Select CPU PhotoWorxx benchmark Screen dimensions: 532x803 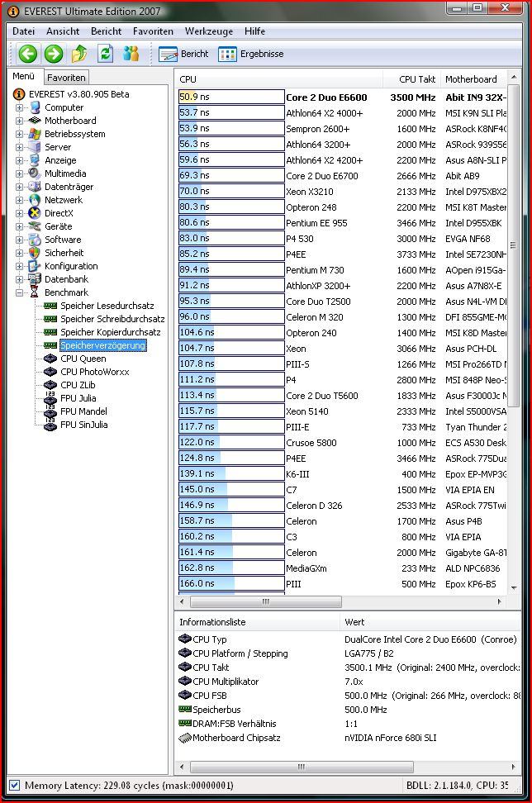pyautogui.click(x=95, y=372)
